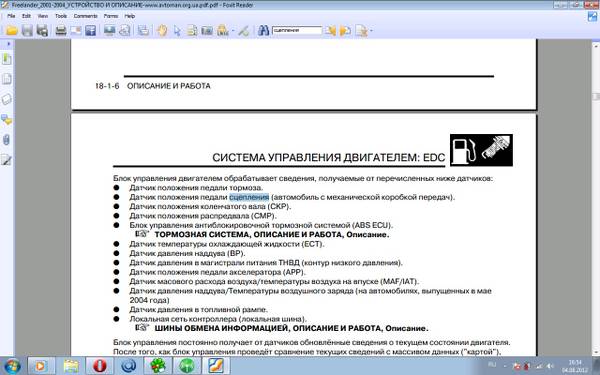
Task: Click the Find Next icon
Action: (x=345, y=31)
